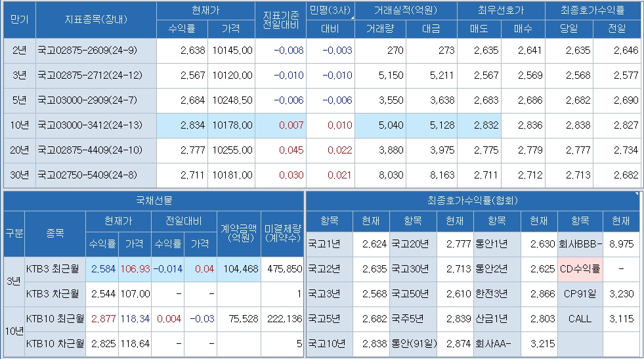The width and height of the screenshot is (644, 359).
Task: Select the KTB10 차근월 futures row
Action: point(164,344)
